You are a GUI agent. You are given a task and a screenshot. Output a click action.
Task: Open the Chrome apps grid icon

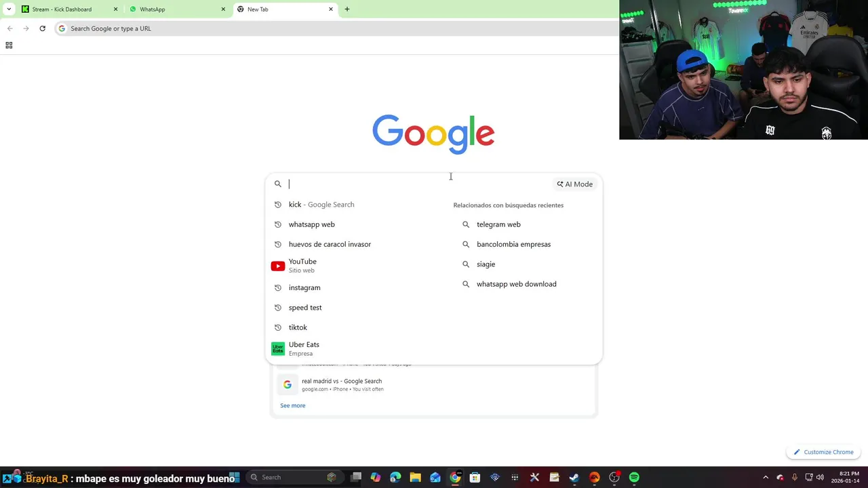[9, 45]
